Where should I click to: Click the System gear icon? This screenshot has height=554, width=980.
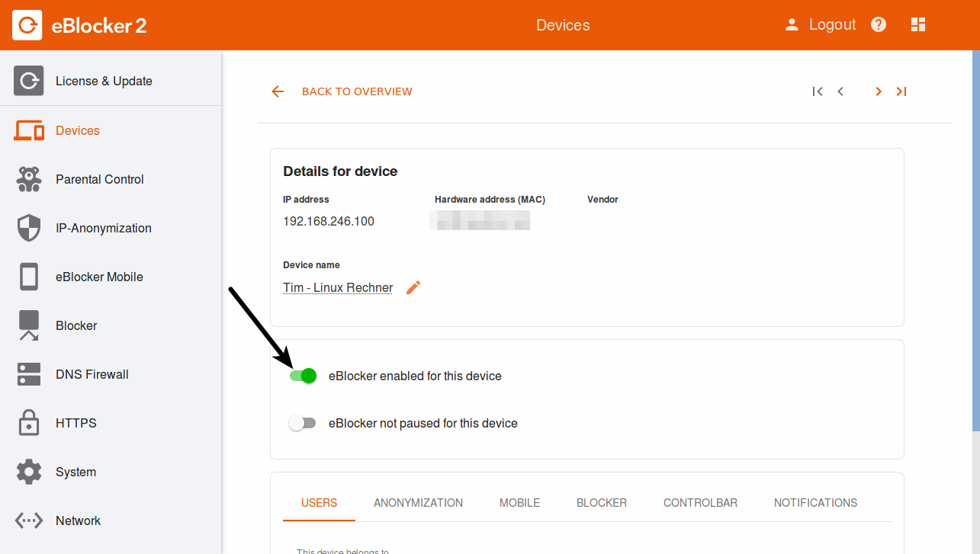pos(29,472)
